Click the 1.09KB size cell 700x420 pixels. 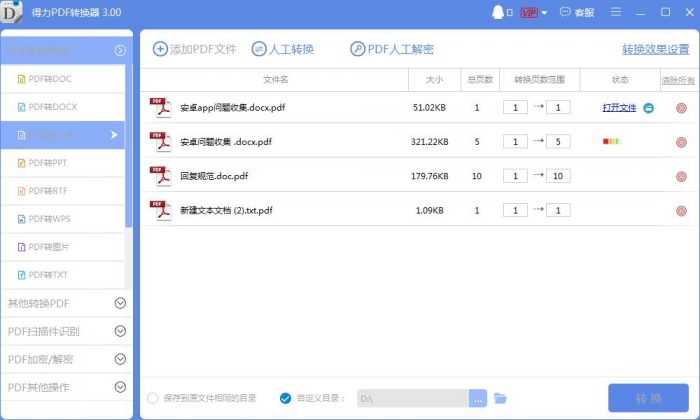[429, 210]
